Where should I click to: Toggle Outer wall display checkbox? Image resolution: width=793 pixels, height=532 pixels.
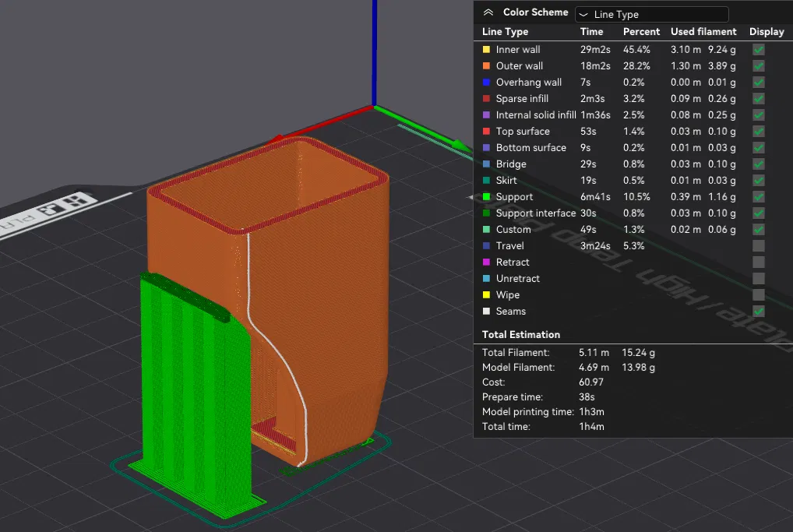point(758,65)
